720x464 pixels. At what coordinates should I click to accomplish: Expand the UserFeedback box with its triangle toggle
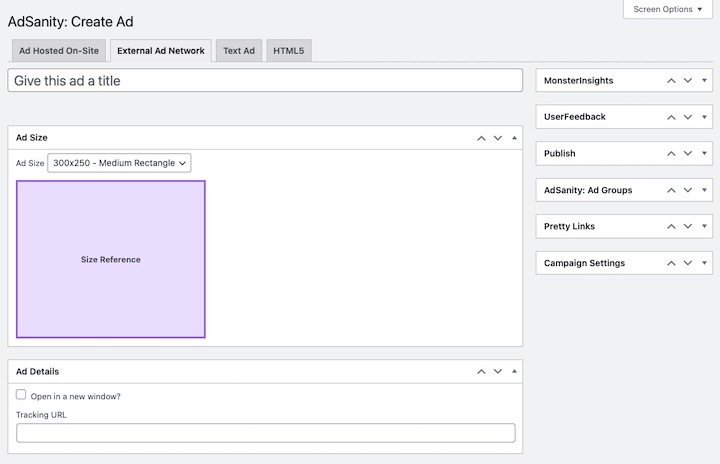coord(704,117)
